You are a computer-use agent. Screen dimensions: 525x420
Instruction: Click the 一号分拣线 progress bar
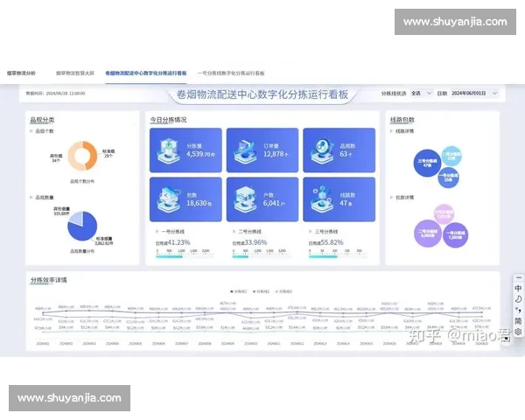coord(185,257)
